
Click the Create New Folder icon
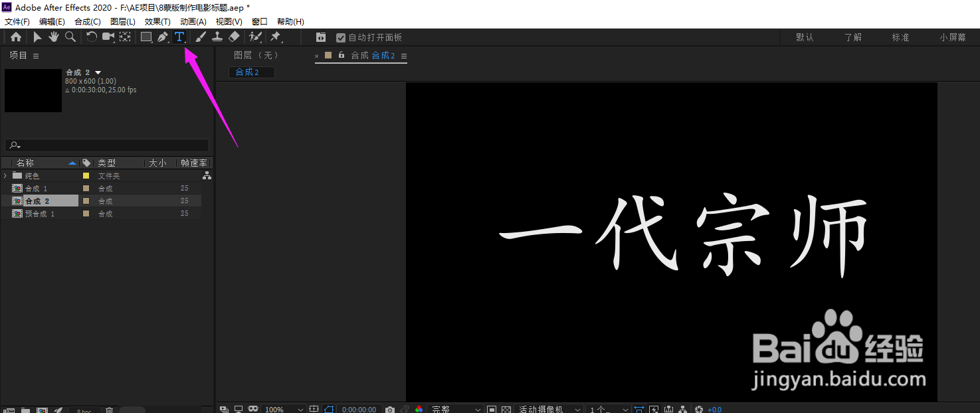pyautogui.click(x=25, y=410)
